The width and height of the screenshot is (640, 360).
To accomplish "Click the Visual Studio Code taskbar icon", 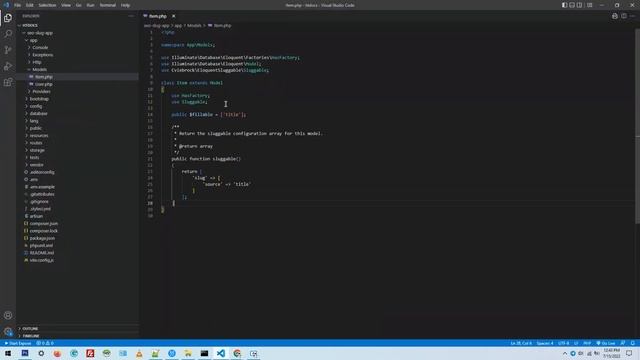I will (x=221, y=353).
